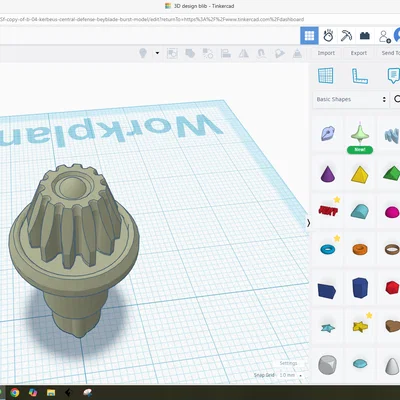This screenshot has height=400, width=400.
Task: Select the light blue Star shape
Action: click(x=328, y=328)
